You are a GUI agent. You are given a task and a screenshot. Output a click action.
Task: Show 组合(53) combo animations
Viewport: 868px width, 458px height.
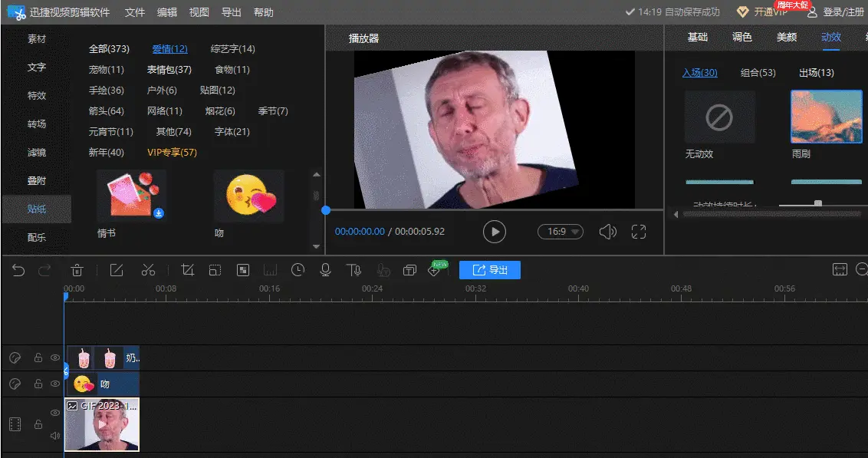[x=758, y=73]
